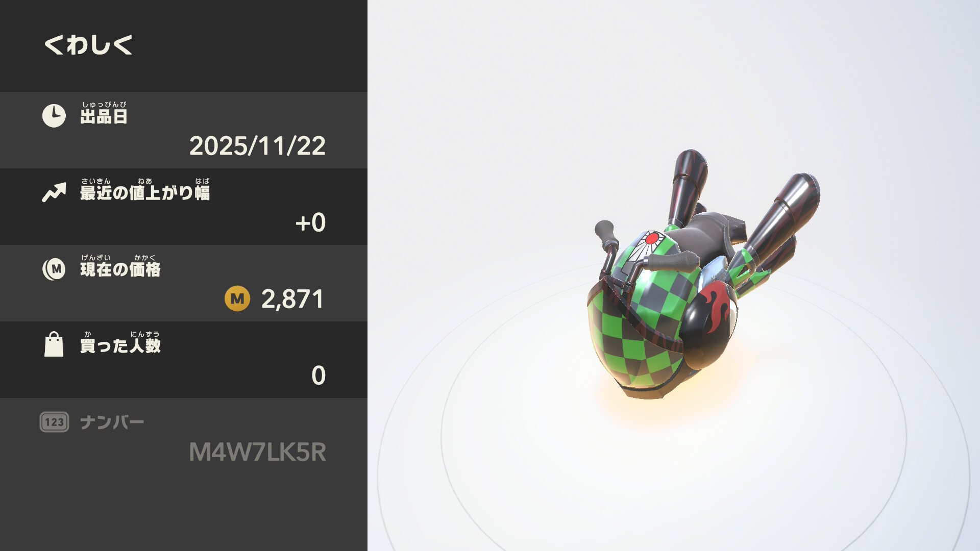
Task: Select the ナンバー label
Action: click(x=112, y=422)
